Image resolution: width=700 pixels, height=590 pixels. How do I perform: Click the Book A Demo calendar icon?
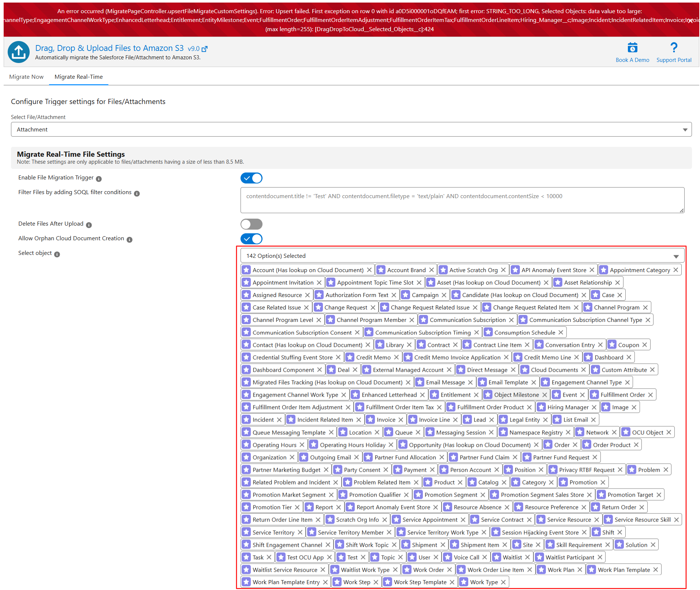point(632,48)
